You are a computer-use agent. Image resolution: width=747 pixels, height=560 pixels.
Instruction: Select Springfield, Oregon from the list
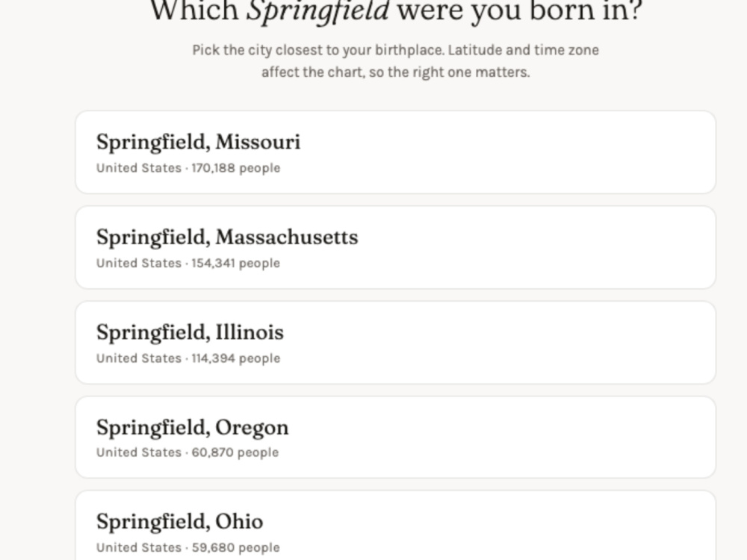(x=395, y=437)
